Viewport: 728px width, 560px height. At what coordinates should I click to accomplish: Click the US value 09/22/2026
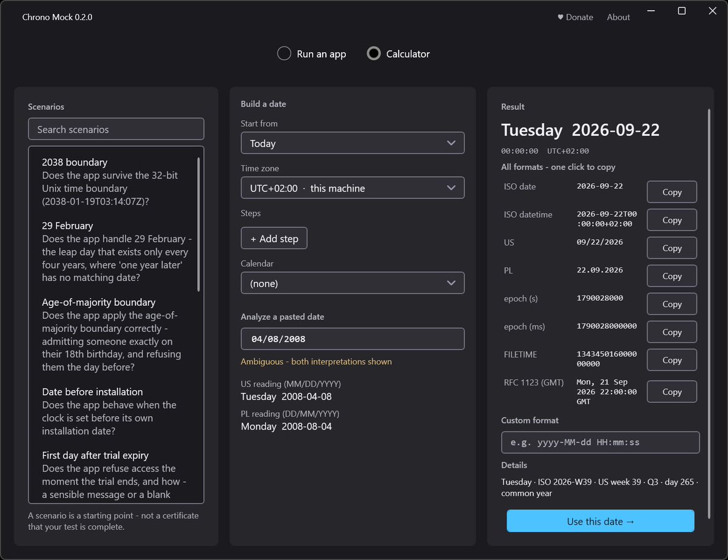tap(599, 242)
